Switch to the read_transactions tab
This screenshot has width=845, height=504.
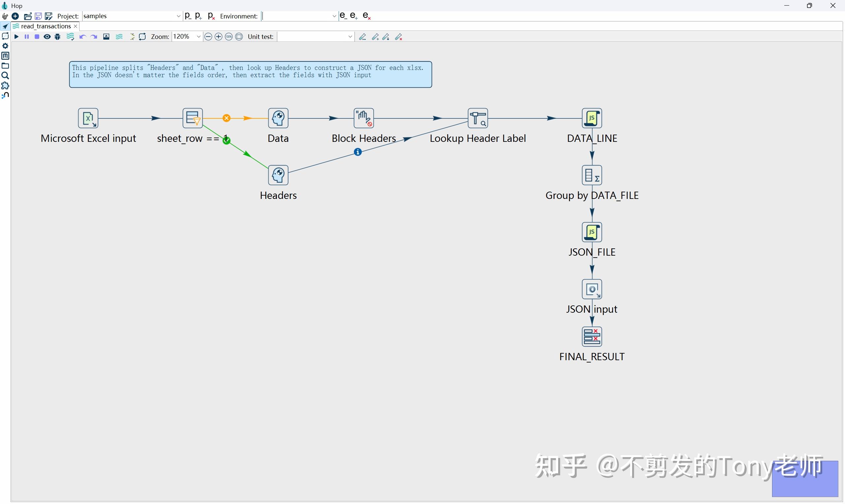tap(45, 26)
